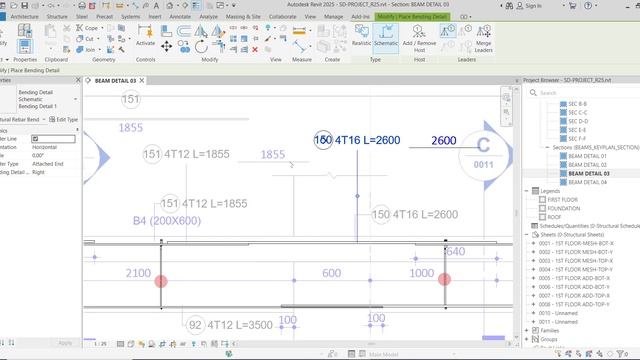The width and height of the screenshot is (640, 360).
Task: Select the Rotate tool in Modify panel
Action: [201, 47]
